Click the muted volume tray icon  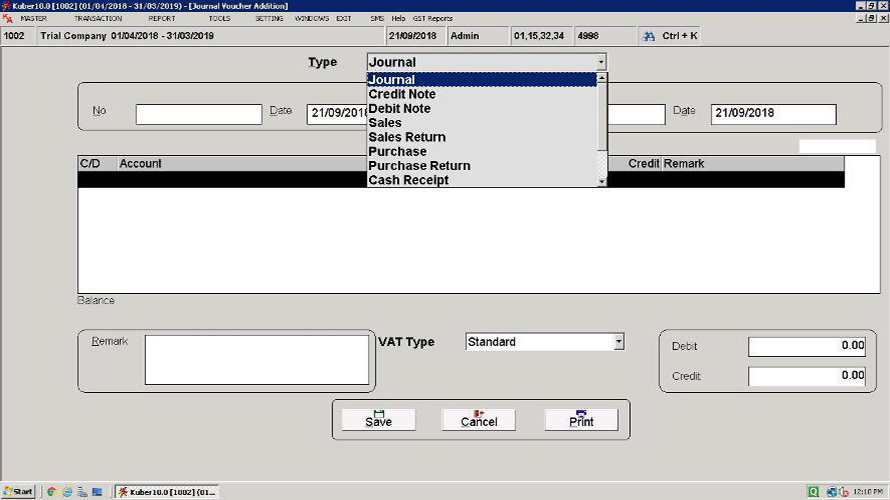tap(843, 491)
